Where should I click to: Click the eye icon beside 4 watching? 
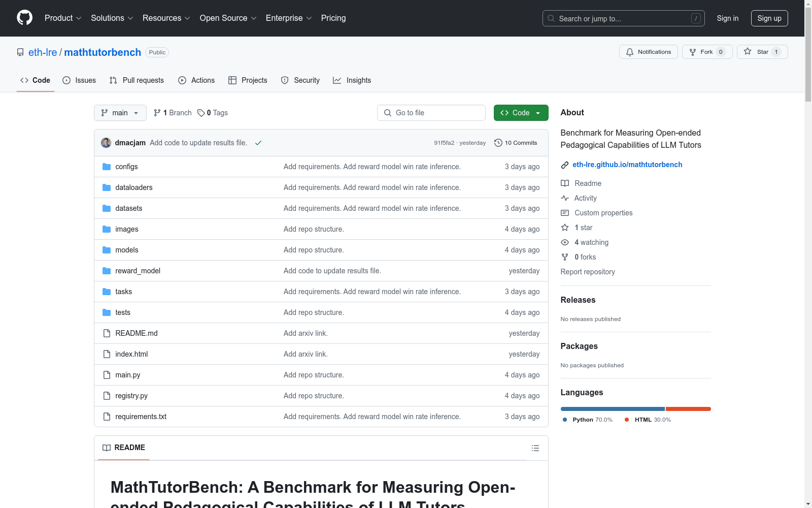pos(565,242)
